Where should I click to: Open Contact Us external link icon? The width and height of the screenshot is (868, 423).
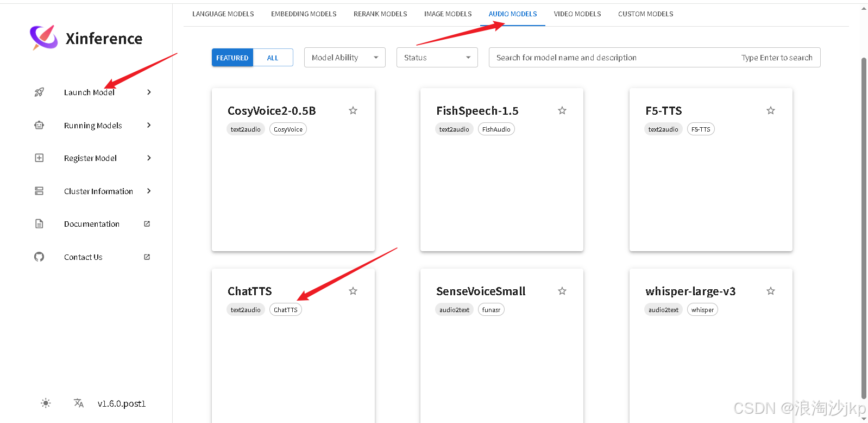[x=147, y=257]
